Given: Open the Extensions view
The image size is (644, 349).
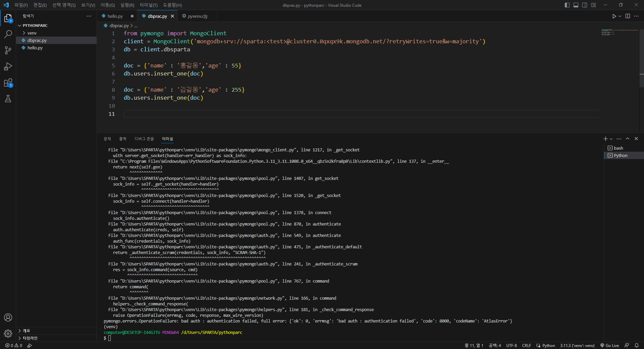Looking at the screenshot, I should [x=8, y=83].
